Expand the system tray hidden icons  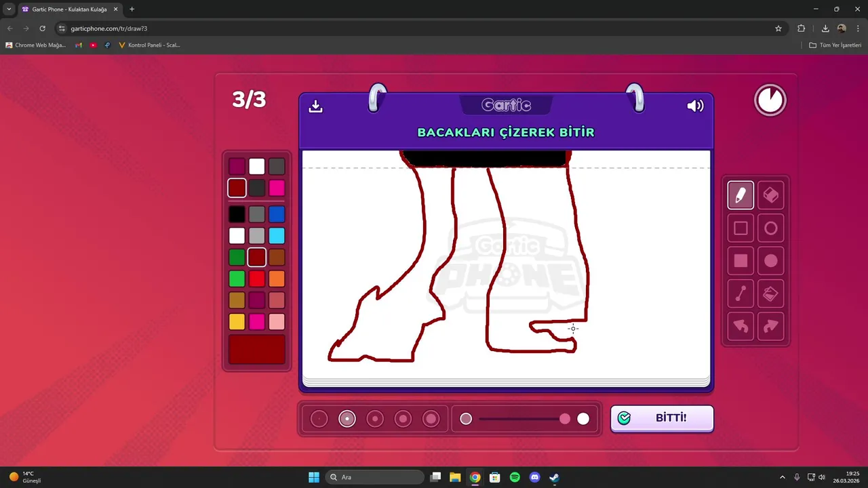tap(782, 477)
